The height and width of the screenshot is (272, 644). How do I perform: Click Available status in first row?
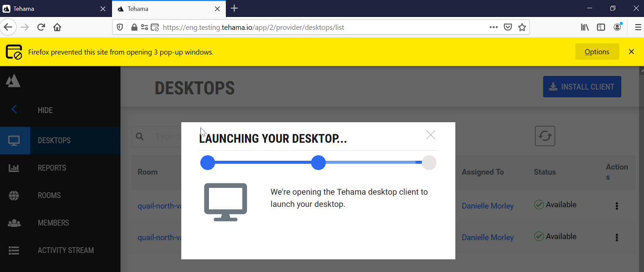tap(555, 205)
